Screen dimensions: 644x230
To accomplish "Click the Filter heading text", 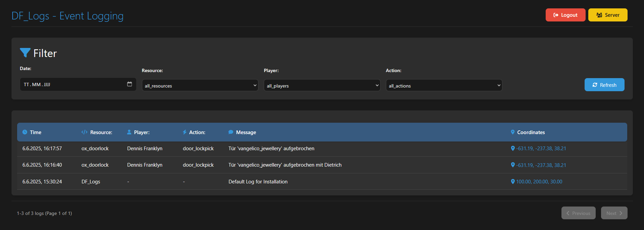I will 45,53.
